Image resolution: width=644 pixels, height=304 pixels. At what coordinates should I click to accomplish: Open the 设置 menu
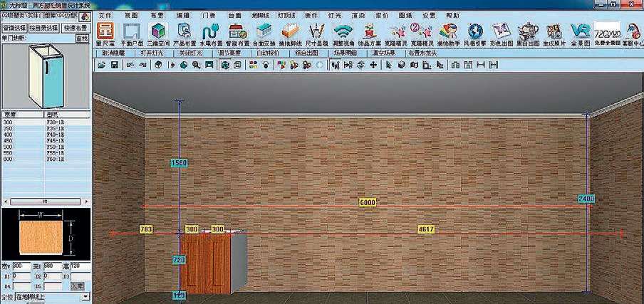[429, 15]
